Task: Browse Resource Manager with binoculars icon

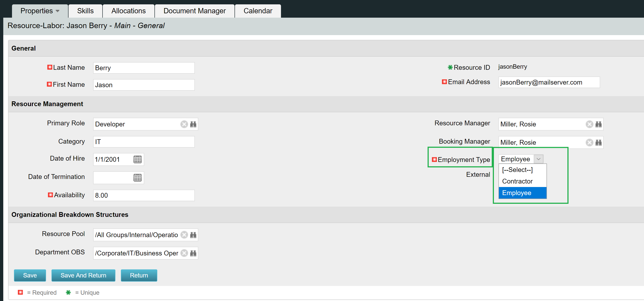Action: click(x=598, y=124)
